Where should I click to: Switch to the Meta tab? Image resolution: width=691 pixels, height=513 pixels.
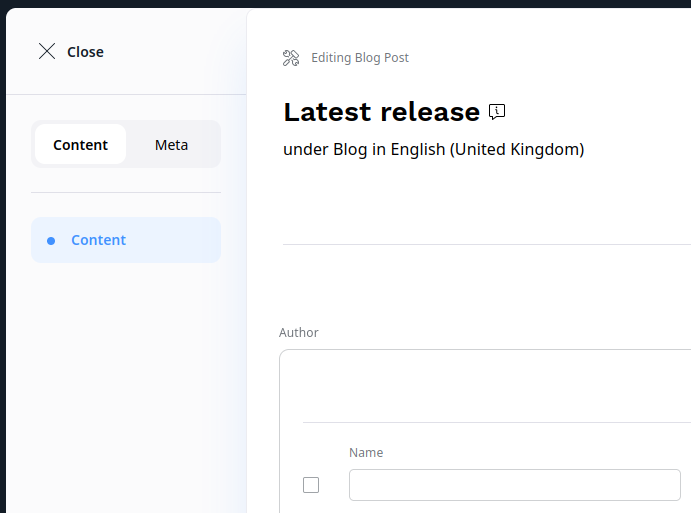171,145
